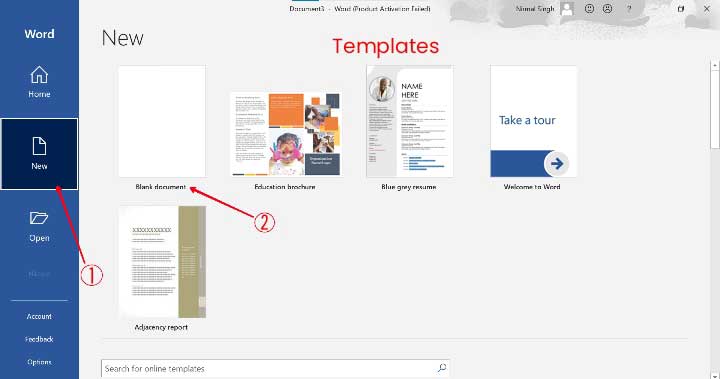
Task: Click the vertical scrollbar up arrow
Action: coord(715,66)
